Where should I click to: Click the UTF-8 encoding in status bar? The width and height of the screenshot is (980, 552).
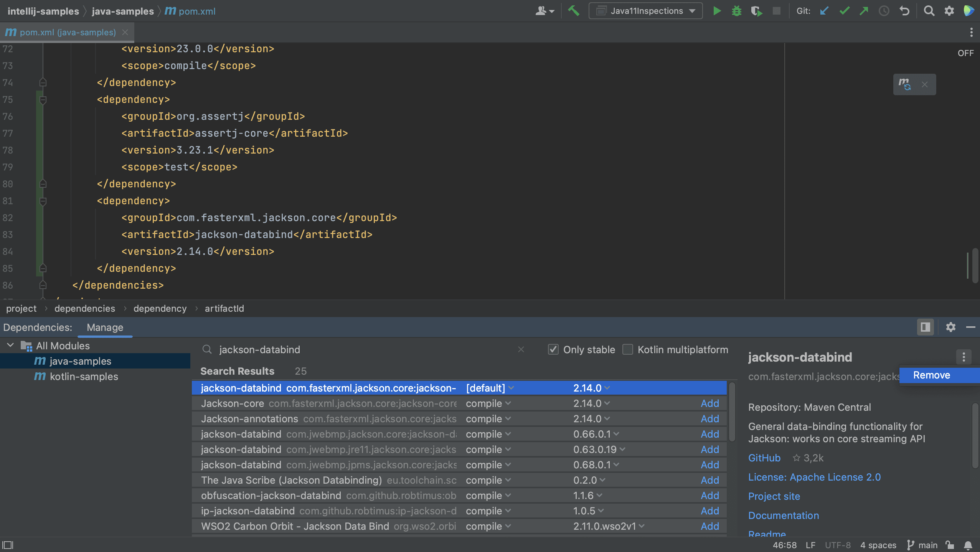pyautogui.click(x=838, y=545)
